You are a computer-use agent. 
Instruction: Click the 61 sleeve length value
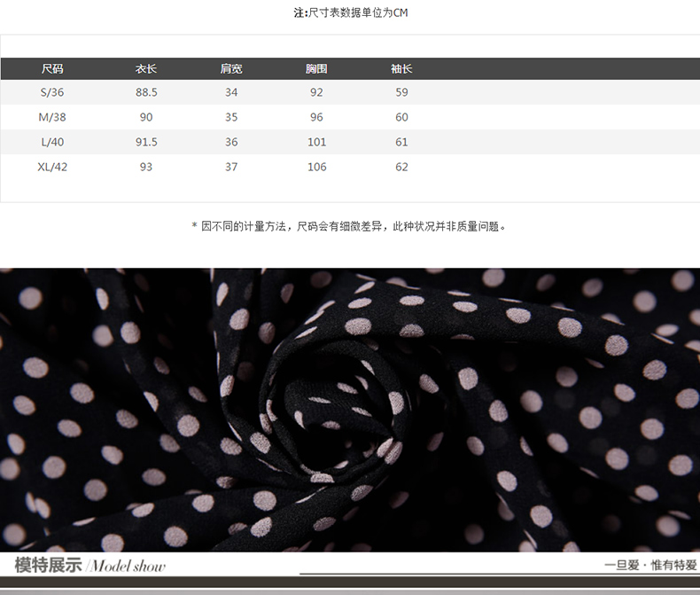(x=401, y=142)
